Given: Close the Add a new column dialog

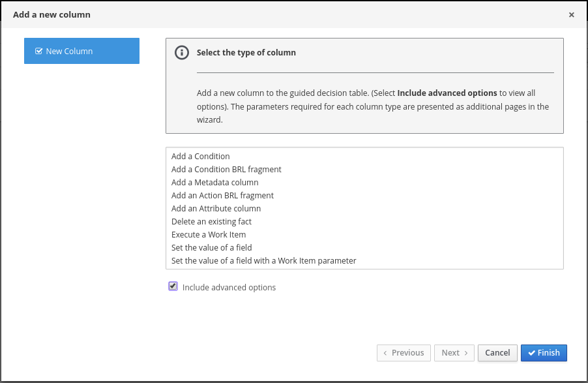Looking at the screenshot, I should pyautogui.click(x=571, y=14).
